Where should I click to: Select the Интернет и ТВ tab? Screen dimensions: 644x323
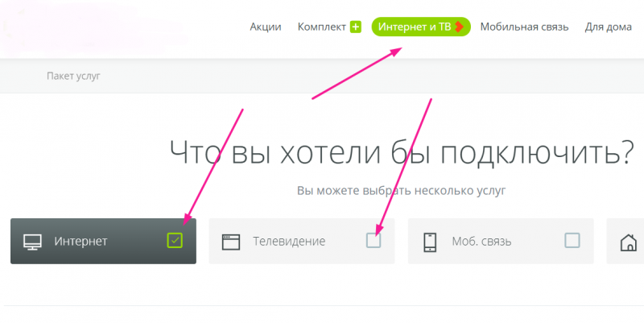pos(421,27)
